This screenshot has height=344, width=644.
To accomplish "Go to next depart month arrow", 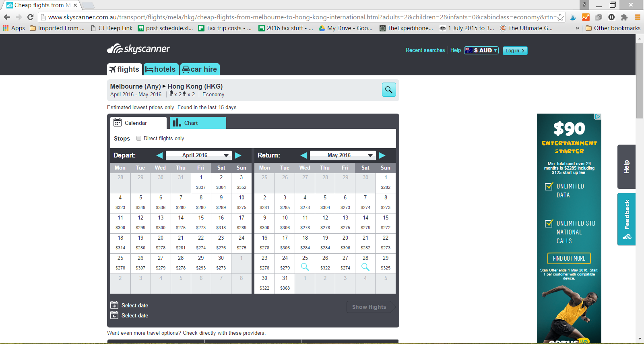I will [238, 155].
